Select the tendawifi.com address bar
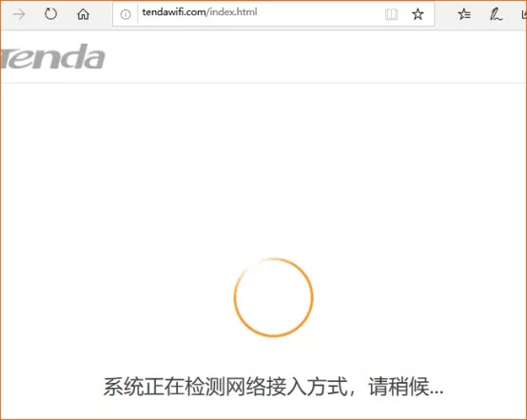This screenshot has height=420, width=527. pyautogui.click(x=273, y=14)
